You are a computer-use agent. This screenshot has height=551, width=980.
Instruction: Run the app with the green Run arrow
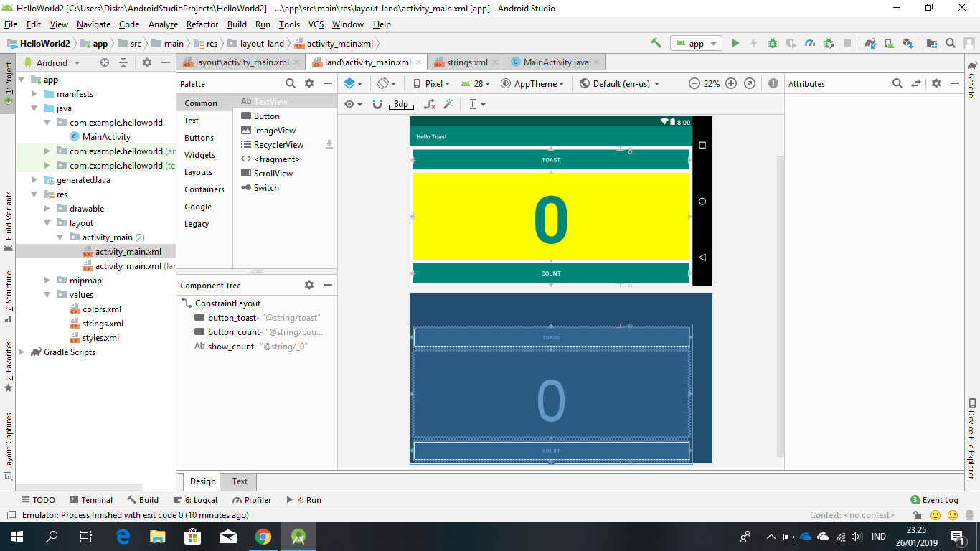(735, 43)
